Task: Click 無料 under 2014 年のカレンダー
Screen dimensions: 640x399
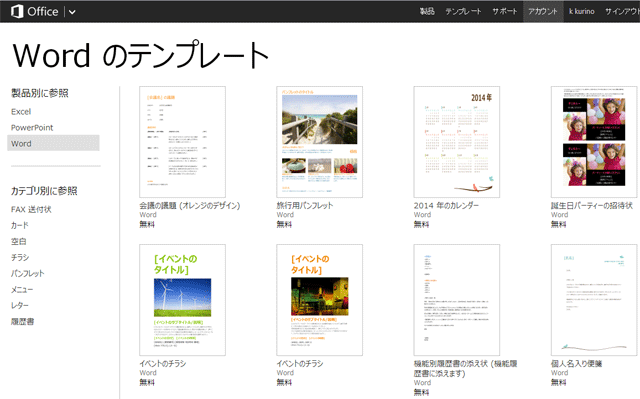Action: (421, 224)
